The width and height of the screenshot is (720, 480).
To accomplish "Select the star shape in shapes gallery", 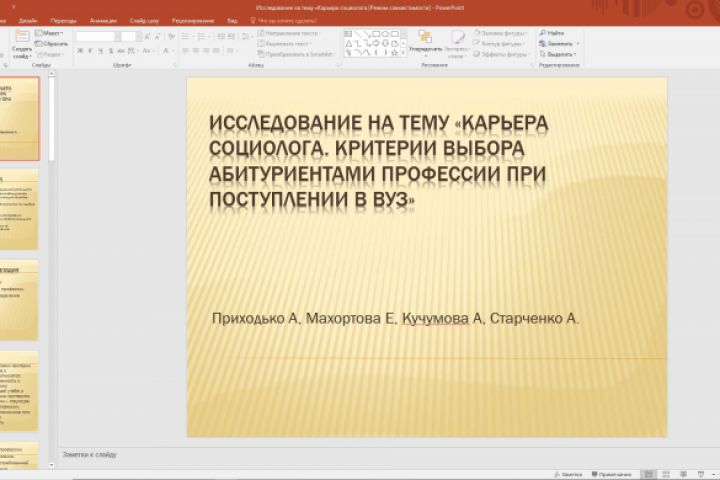I will pos(394,53).
